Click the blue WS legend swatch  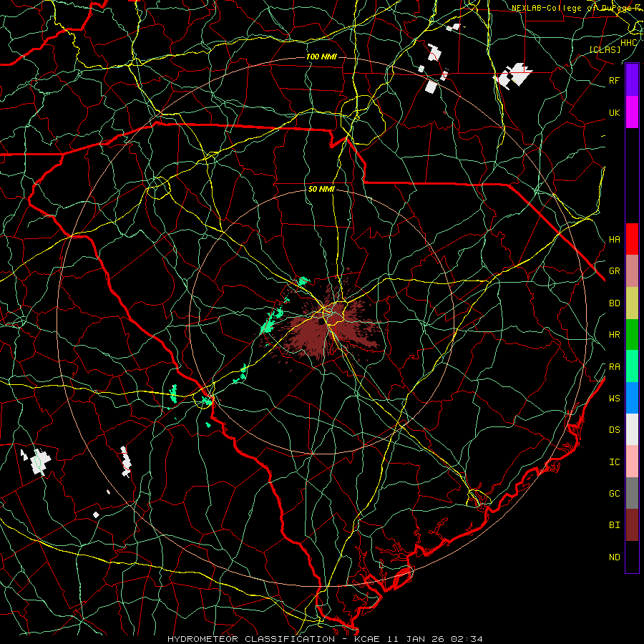(632, 398)
